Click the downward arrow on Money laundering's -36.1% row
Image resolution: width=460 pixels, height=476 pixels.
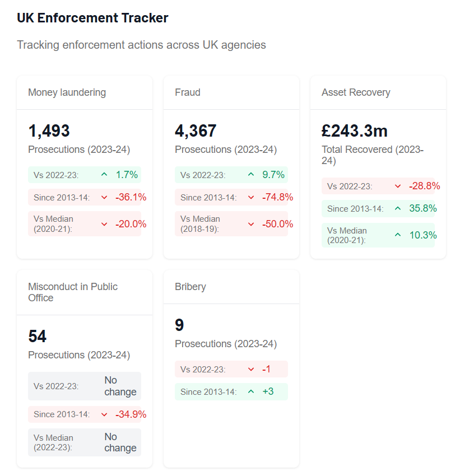tap(104, 197)
